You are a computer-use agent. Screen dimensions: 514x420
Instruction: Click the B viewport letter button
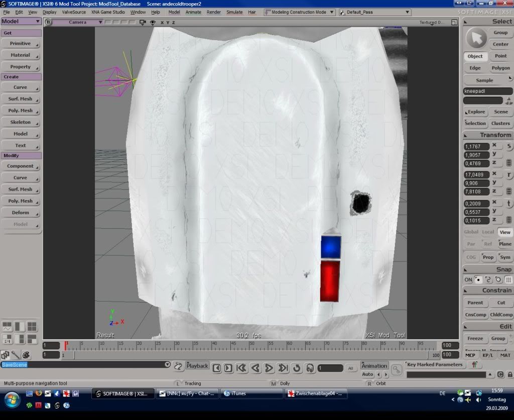tap(48, 22)
